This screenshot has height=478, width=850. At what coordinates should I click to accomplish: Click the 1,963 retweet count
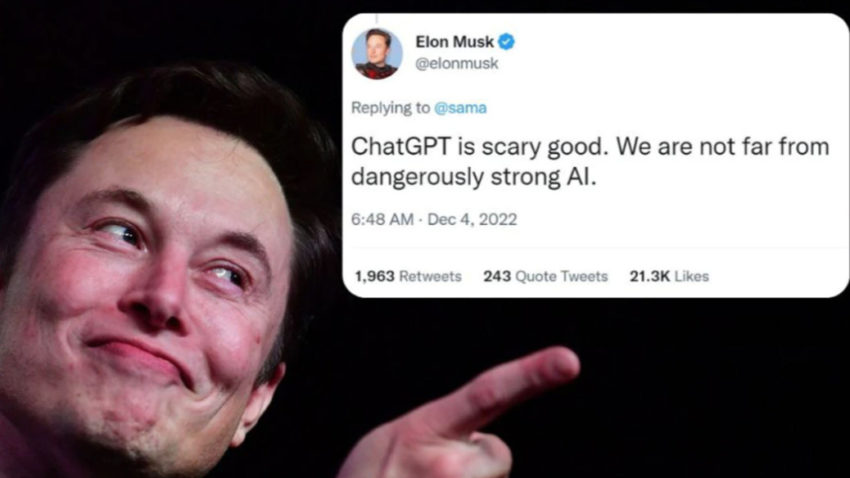tap(375, 276)
